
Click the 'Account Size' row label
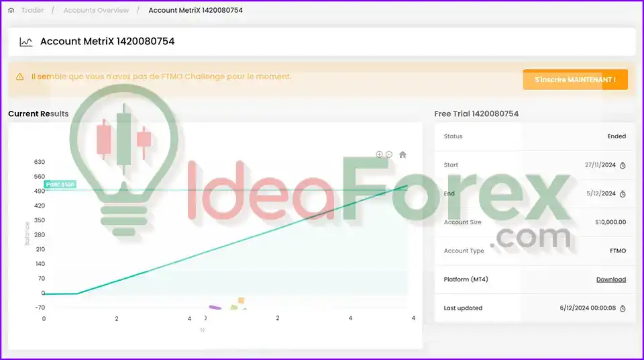[462, 222]
